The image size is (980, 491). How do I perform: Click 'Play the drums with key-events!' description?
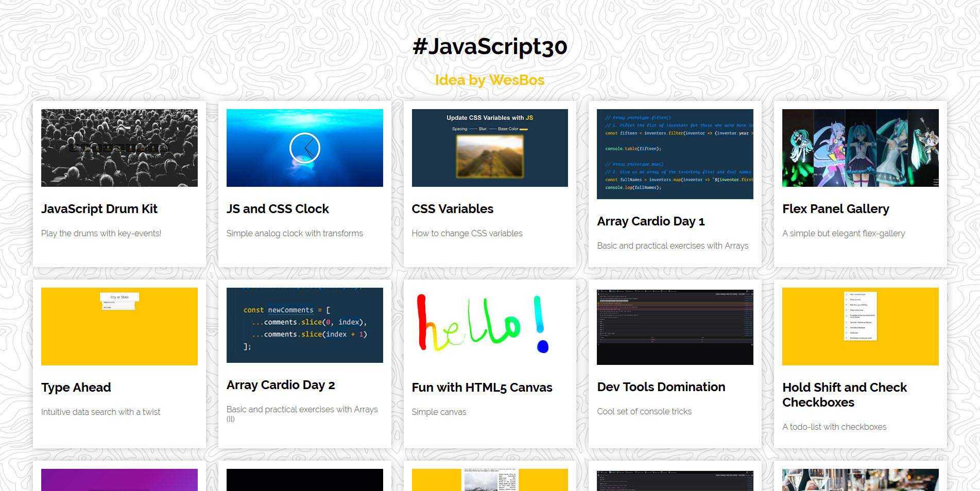(101, 233)
